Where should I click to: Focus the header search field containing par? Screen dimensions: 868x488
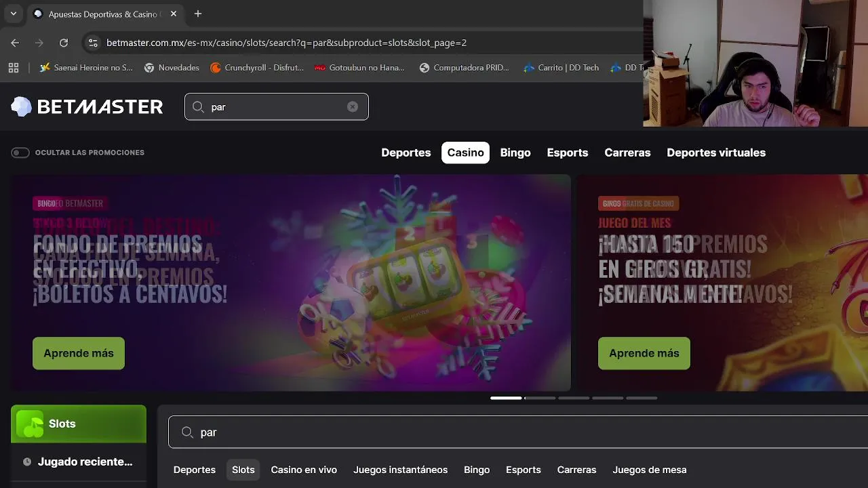coord(277,107)
